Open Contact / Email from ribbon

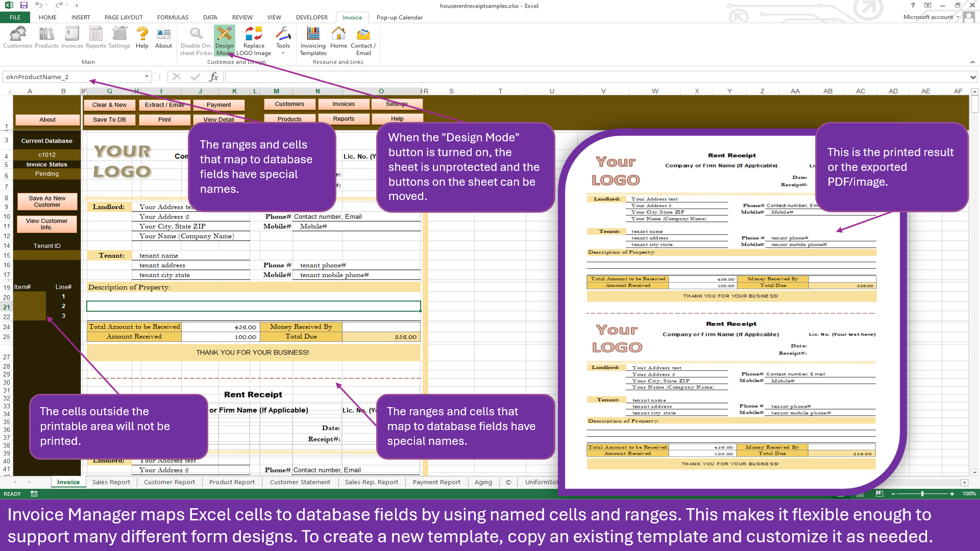(x=363, y=41)
